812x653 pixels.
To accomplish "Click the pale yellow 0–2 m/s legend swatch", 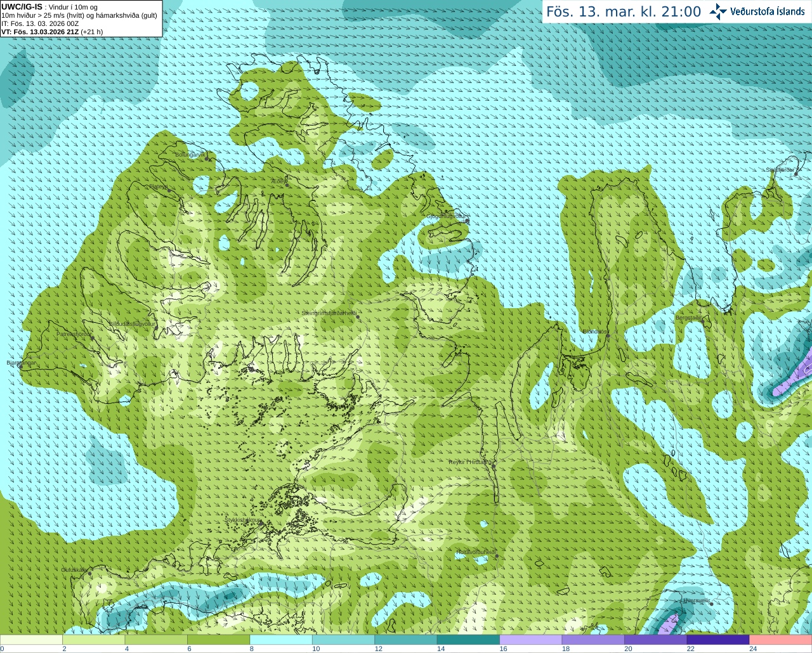I will [x=31, y=640].
